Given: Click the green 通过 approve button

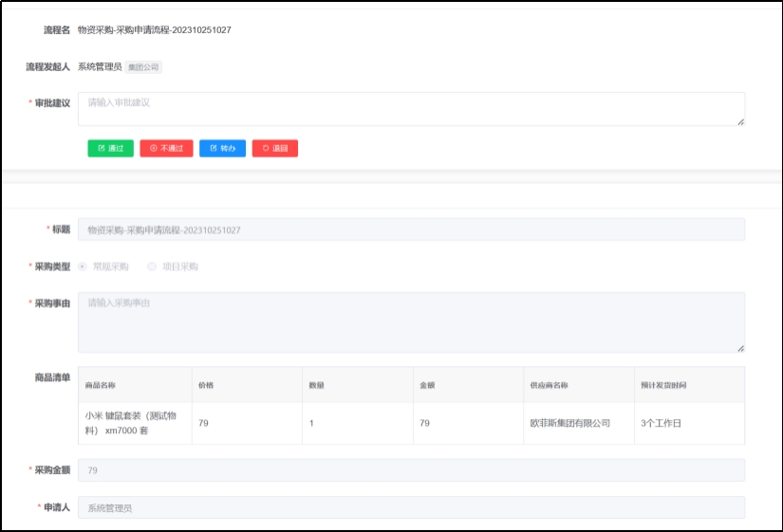Looking at the screenshot, I should [110, 149].
